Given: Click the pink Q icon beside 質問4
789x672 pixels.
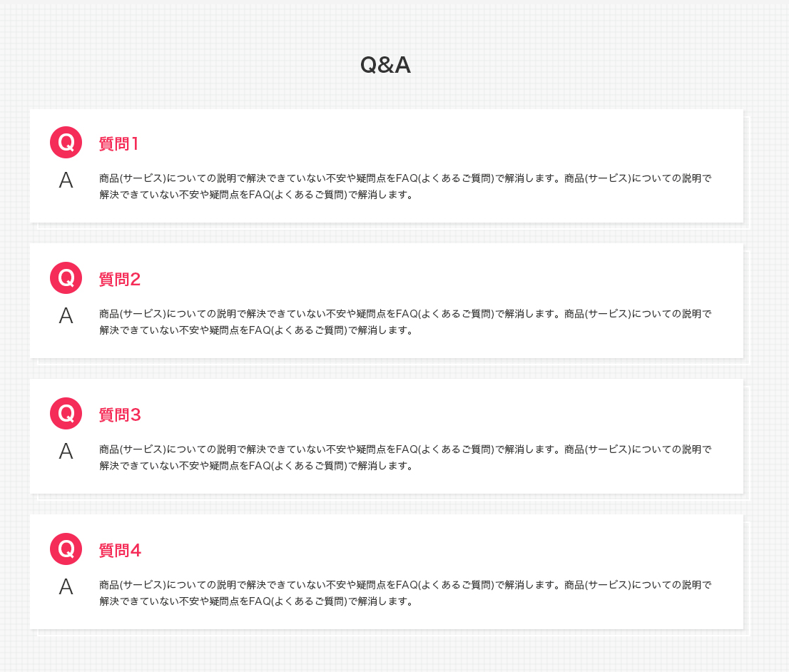Looking at the screenshot, I should point(66,549).
